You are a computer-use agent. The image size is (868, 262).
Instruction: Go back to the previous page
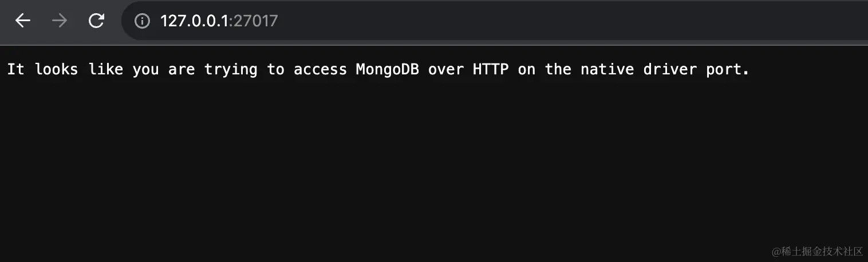click(23, 21)
